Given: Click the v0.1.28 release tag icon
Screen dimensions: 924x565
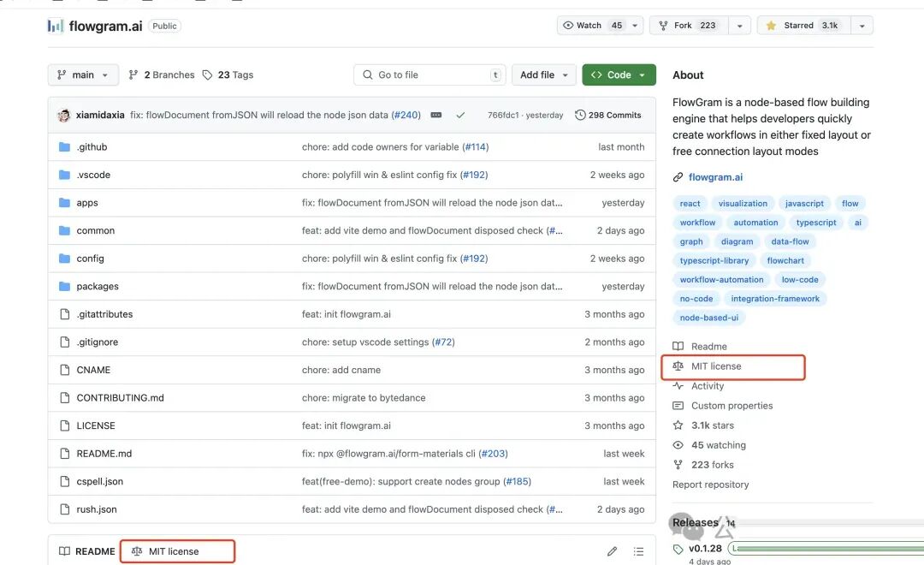Looking at the screenshot, I should (x=678, y=549).
